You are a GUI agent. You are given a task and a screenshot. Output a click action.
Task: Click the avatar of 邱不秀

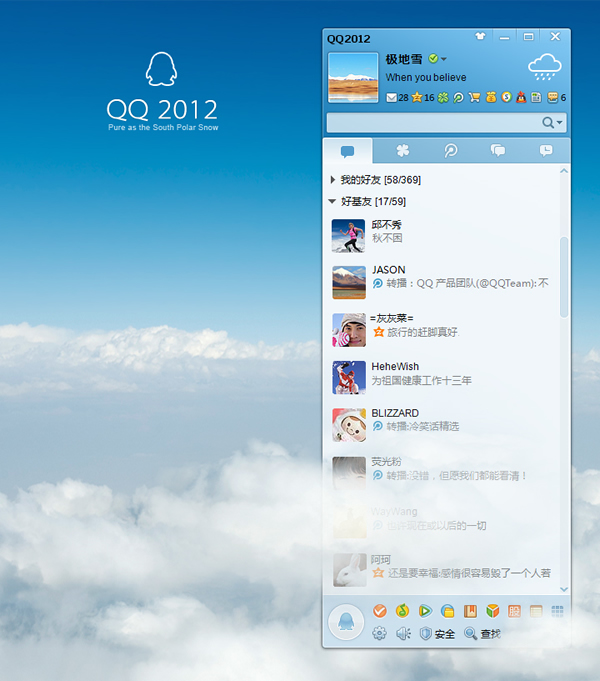coord(348,235)
